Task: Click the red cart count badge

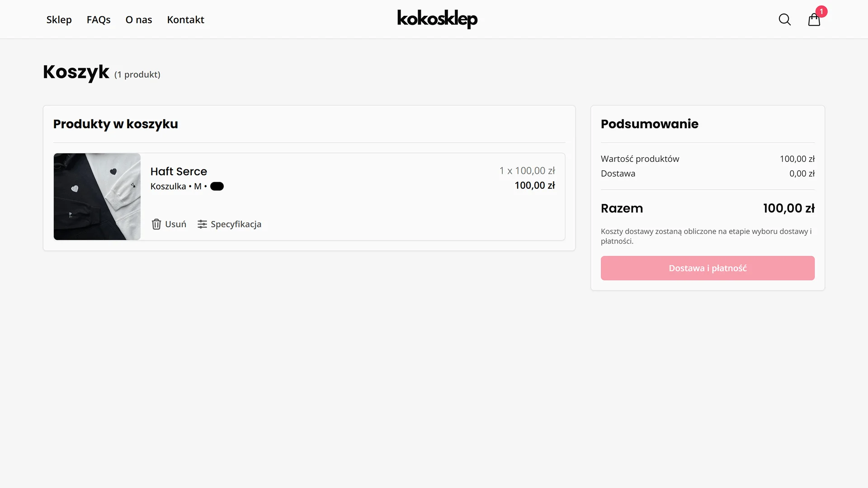Action: point(821,11)
